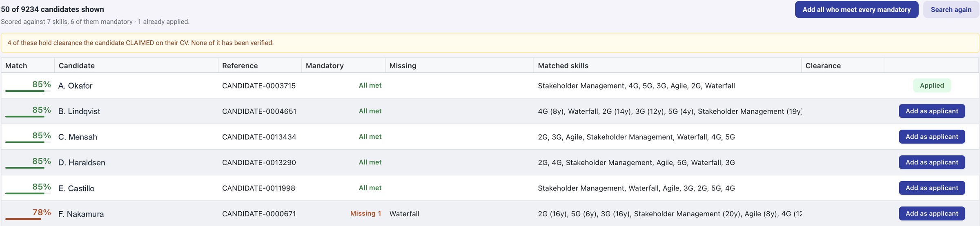Image resolution: width=980 pixels, height=226 pixels.
Task: Click reference CANDIDATE-0000671
Action: tap(259, 214)
